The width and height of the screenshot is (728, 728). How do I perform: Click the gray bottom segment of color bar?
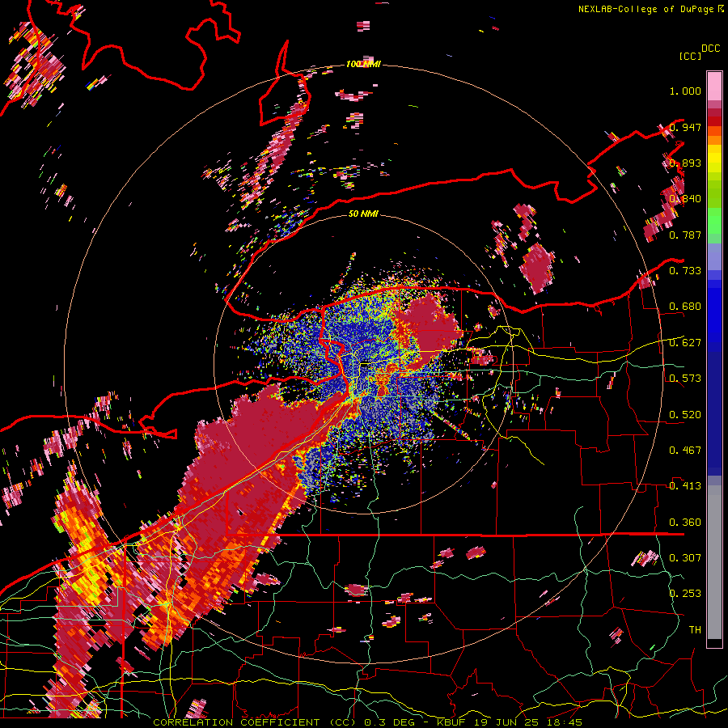point(714,562)
